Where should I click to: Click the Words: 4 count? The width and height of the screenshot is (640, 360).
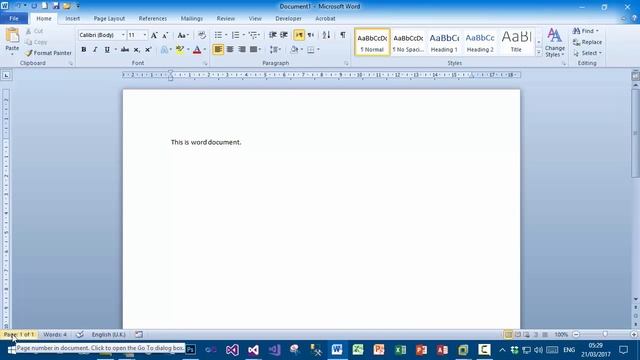(55, 334)
